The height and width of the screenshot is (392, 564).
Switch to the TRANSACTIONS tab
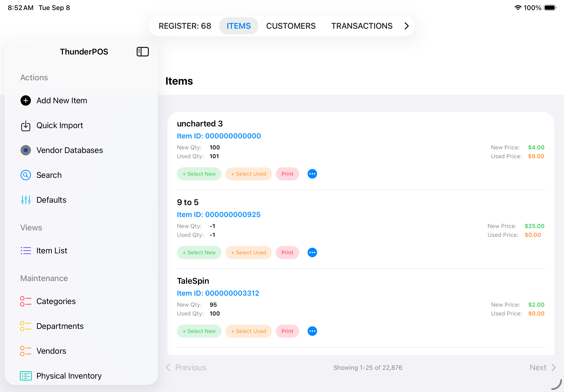[x=362, y=26]
